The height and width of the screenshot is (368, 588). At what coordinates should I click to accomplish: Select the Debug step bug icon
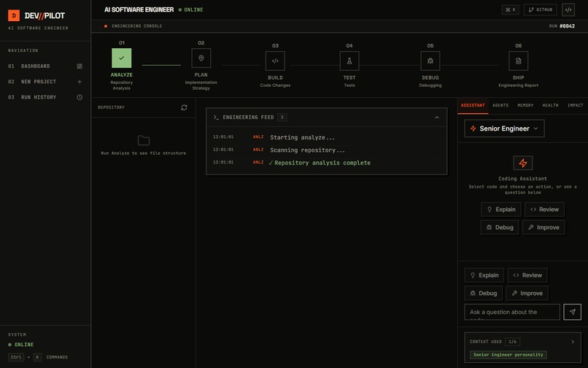(430, 61)
